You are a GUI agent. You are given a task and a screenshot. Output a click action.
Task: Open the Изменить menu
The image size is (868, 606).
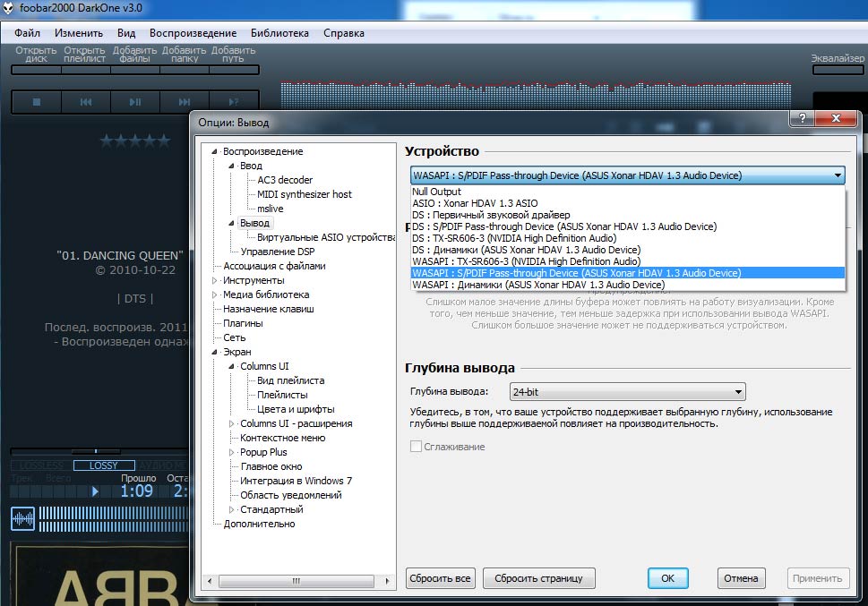tap(79, 33)
